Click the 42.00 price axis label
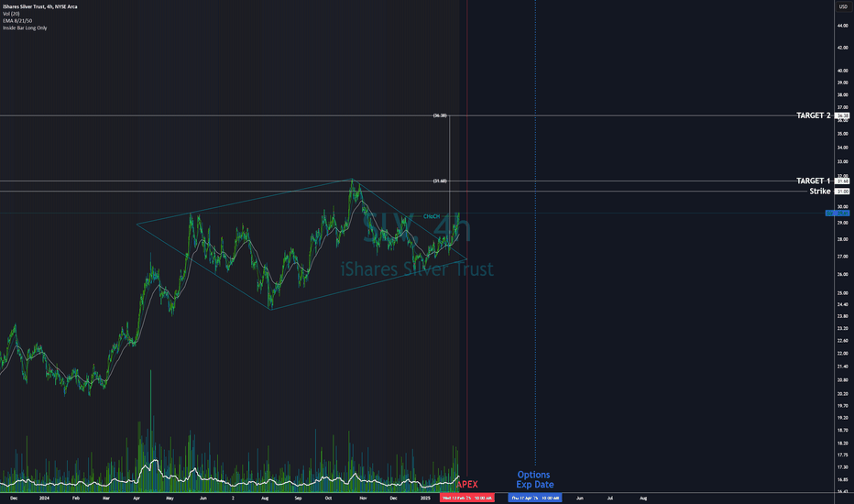The height and width of the screenshot is (504, 854). [x=843, y=48]
